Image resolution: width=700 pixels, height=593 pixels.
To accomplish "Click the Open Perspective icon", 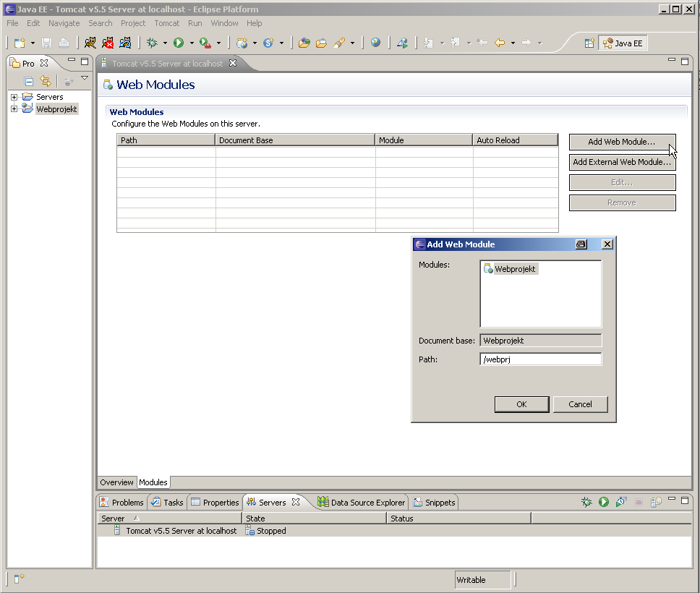I will point(590,43).
